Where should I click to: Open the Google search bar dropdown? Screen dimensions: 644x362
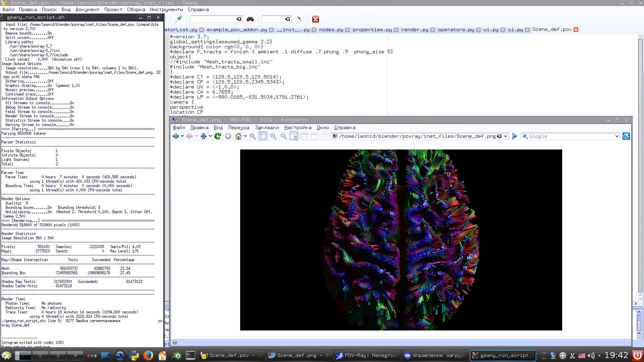click(617, 136)
